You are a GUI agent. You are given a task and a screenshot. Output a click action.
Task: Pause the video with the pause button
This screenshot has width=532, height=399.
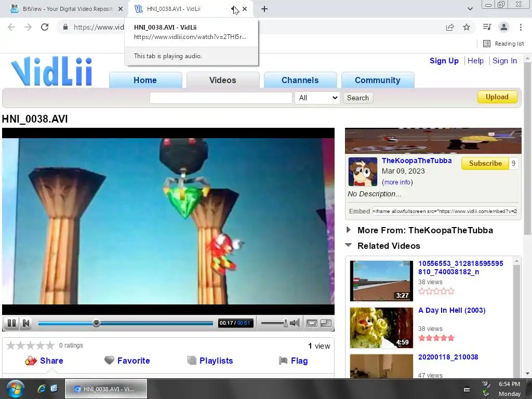(x=11, y=323)
